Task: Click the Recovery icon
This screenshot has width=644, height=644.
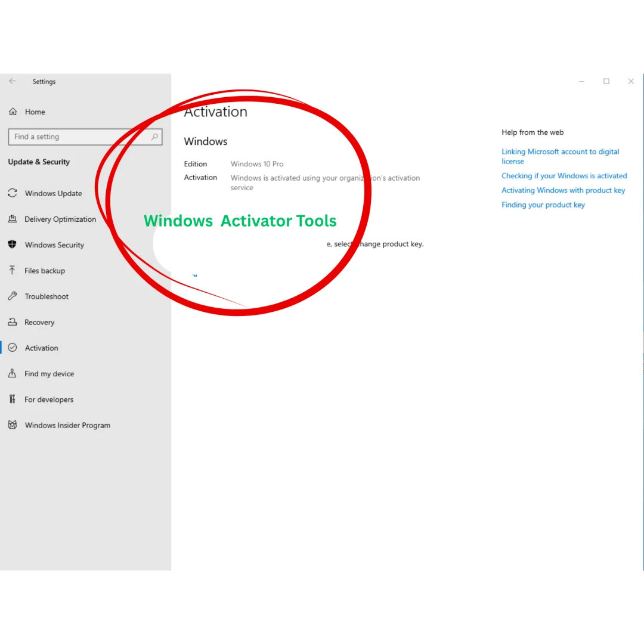Action: 12,322
